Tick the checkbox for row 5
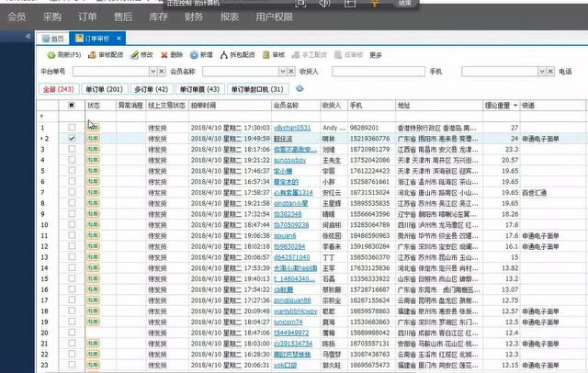 pos(72,171)
